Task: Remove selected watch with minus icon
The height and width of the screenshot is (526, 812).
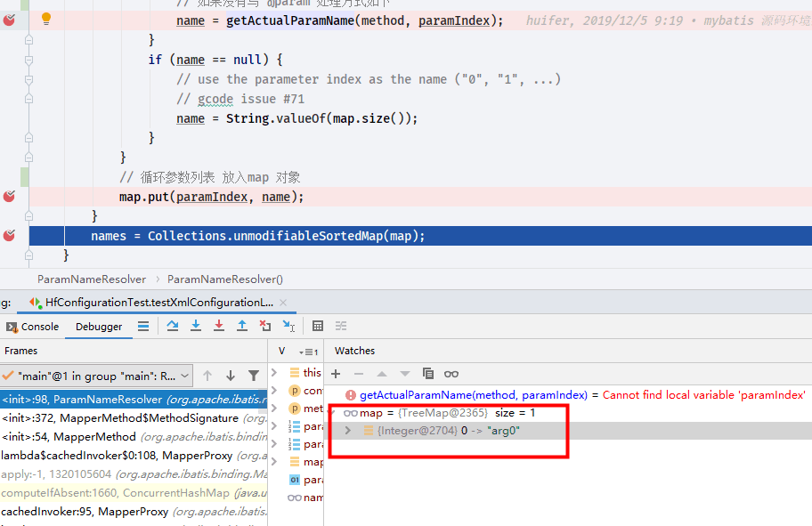Action: [x=358, y=374]
